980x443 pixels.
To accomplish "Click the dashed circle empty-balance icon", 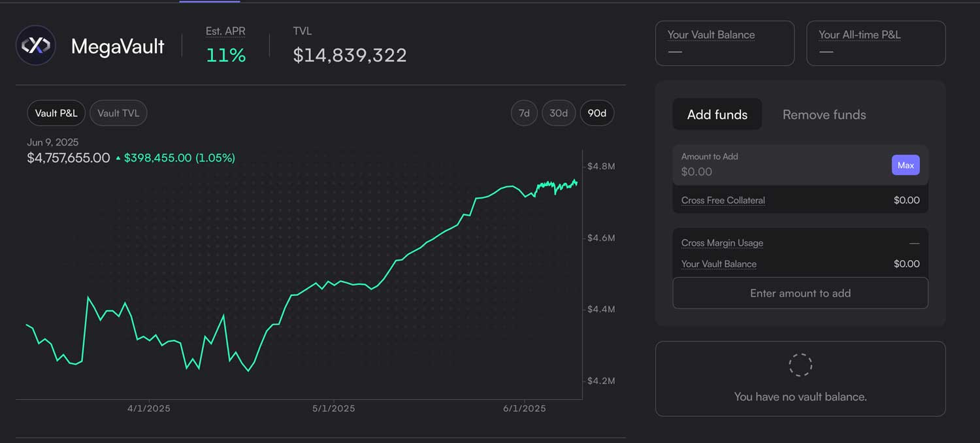I will pyautogui.click(x=800, y=365).
